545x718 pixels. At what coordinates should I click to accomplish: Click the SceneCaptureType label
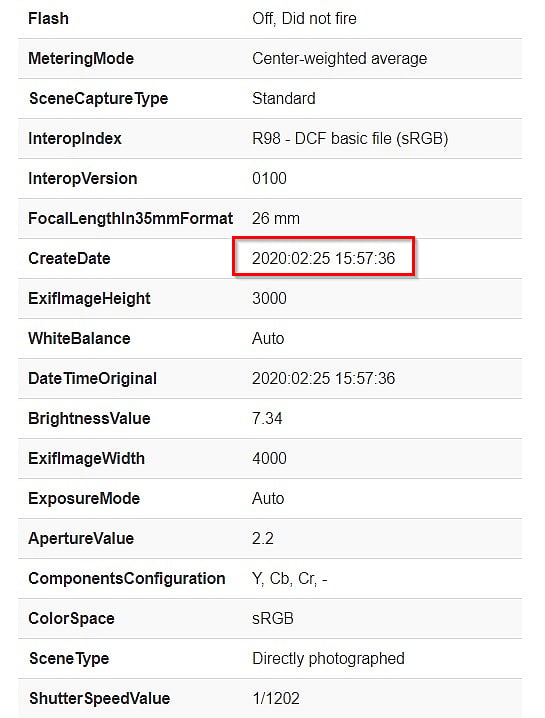point(98,99)
